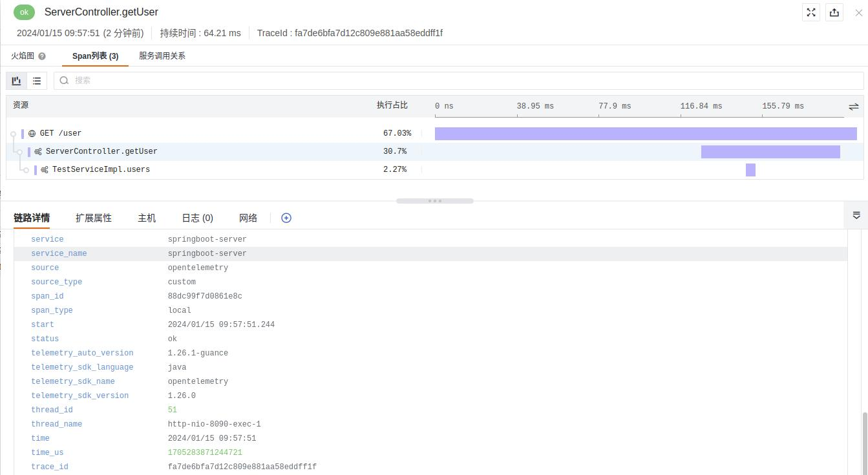
Task: Open the 火焰图 tab
Action: click(23, 56)
